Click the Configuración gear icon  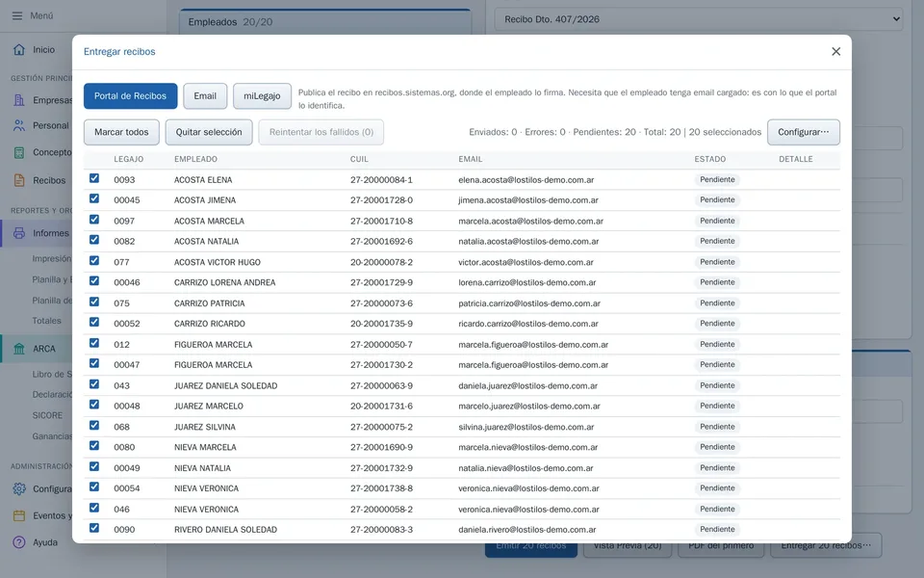(19, 489)
